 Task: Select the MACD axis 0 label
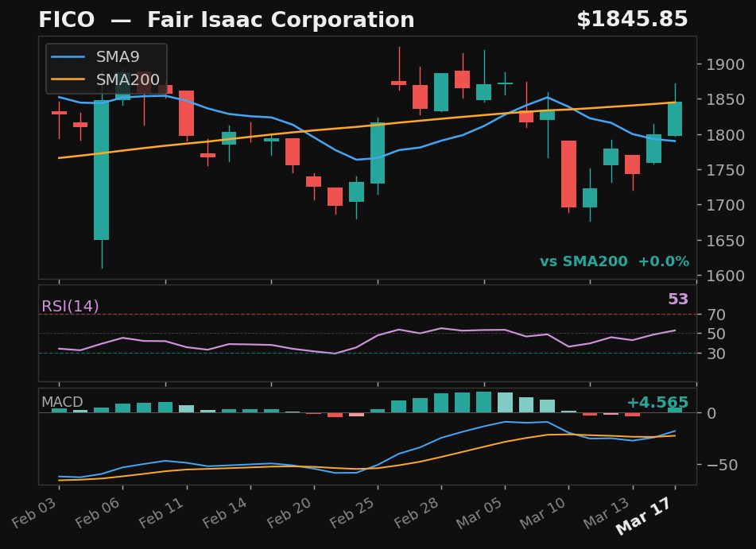[x=711, y=414]
